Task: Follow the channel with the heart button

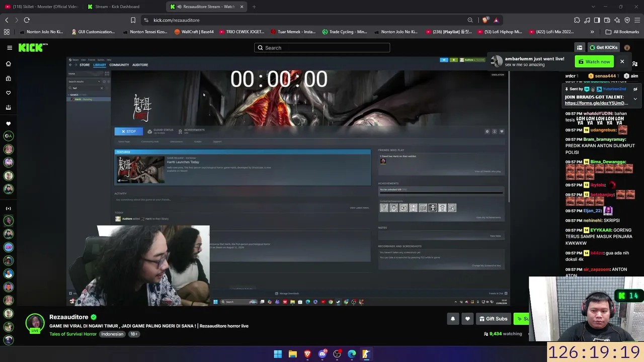Action: point(467,319)
